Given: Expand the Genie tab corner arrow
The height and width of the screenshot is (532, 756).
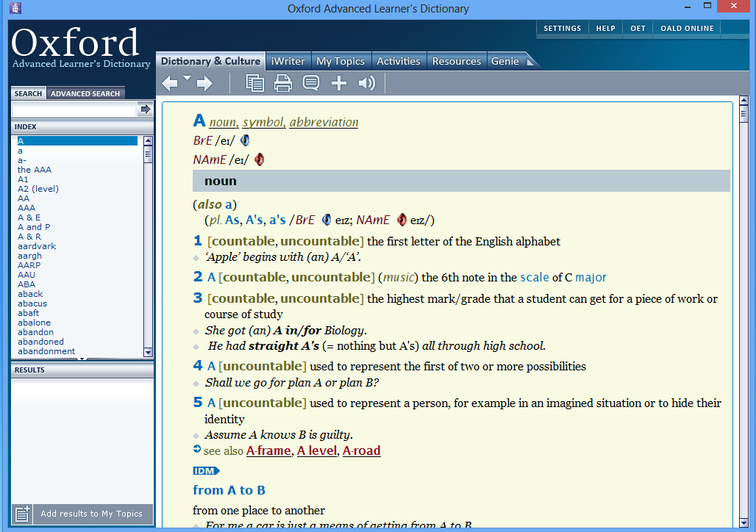Looking at the screenshot, I should [x=530, y=62].
